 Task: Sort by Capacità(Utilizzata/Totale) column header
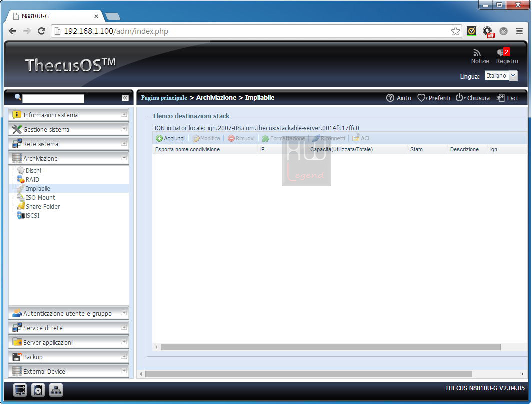(x=357, y=149)
